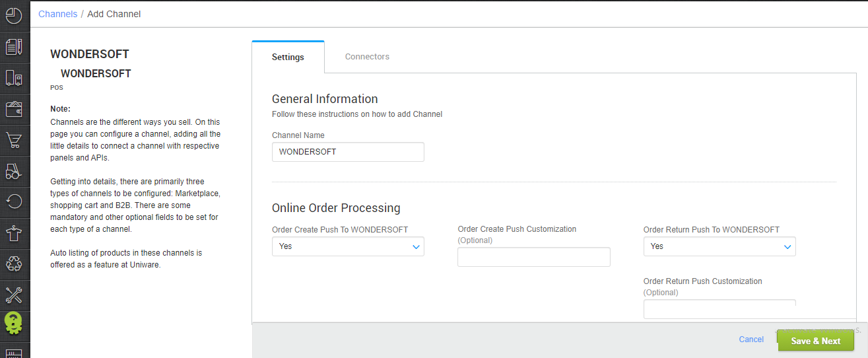
Task: Open the dashboard pie chart icon
Action: [x=14, y=15]
